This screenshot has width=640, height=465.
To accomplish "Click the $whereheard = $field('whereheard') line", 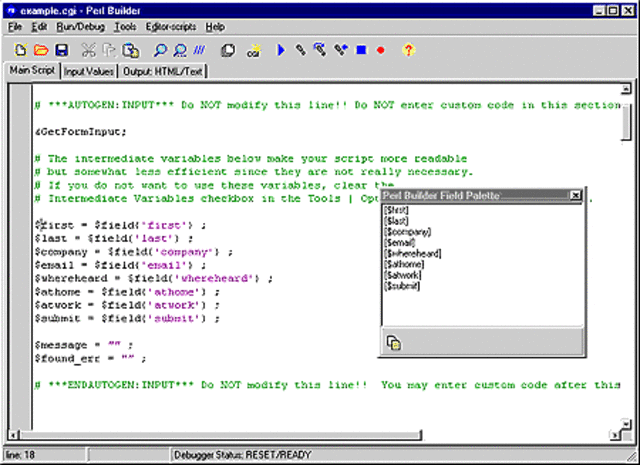I will pyautogui.click(x=153, y=279).
